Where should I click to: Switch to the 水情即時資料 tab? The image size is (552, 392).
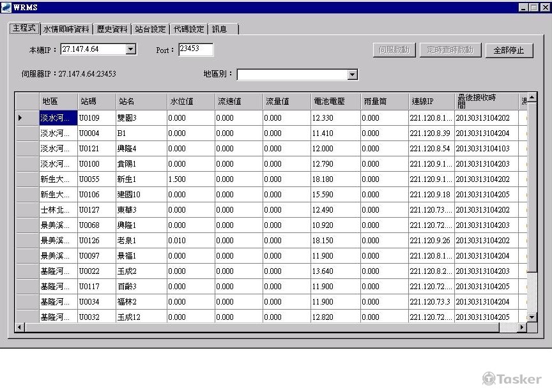(x=66, y=29)
